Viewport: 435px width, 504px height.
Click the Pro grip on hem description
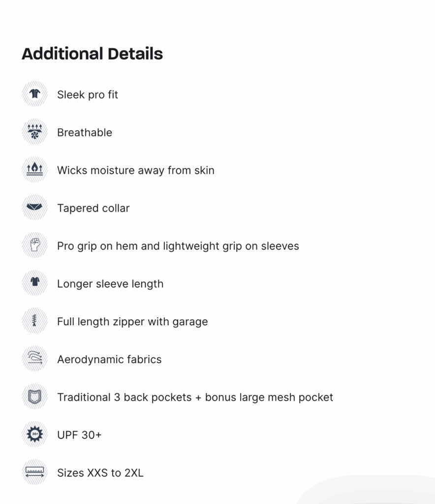[x=178, y=246]
